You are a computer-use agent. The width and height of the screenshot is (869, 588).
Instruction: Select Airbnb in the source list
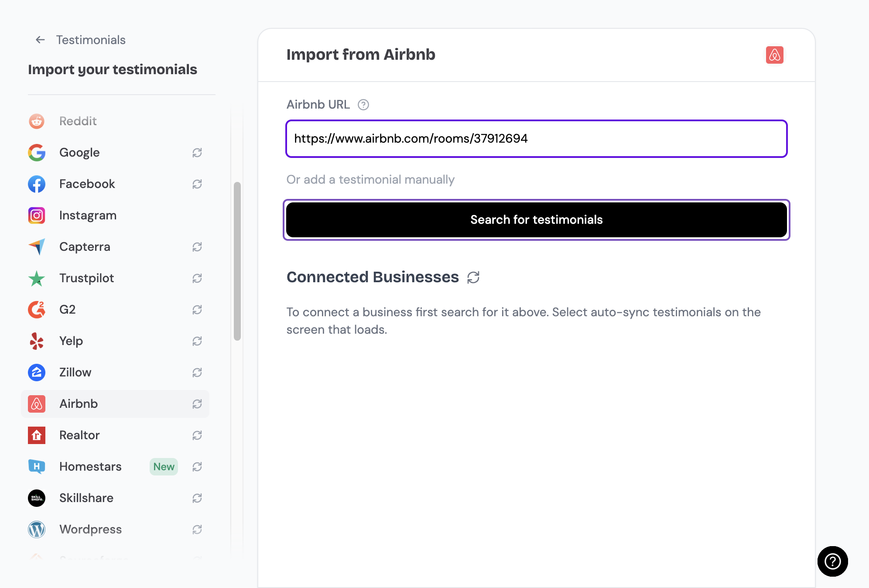pos(115,404)
